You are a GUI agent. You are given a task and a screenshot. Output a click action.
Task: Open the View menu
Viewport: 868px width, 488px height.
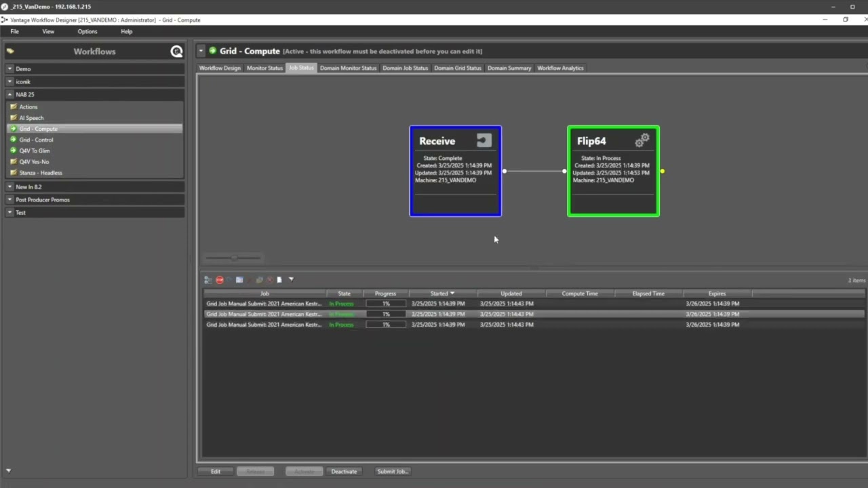[48, 32]
